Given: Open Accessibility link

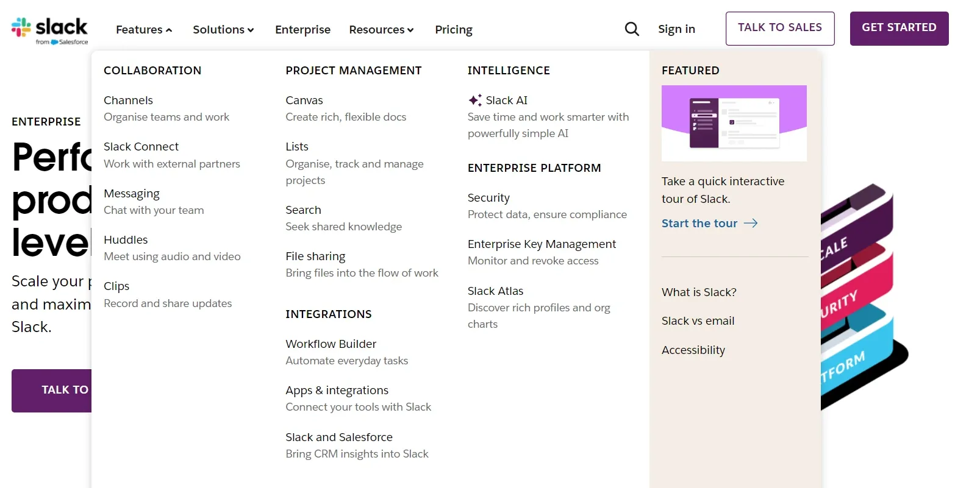Looking at the screenshot, I should [x=693, y=350].
